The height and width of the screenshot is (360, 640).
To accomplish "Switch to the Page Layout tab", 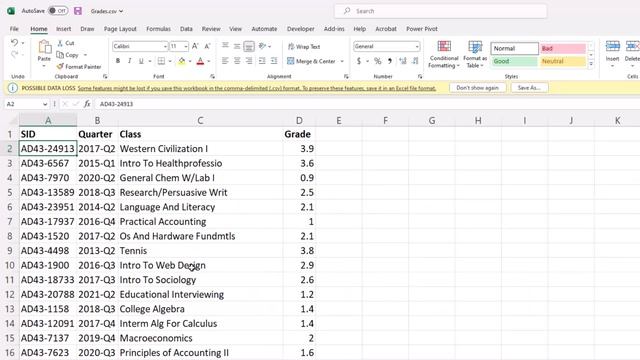I will (x=120, y=29).
